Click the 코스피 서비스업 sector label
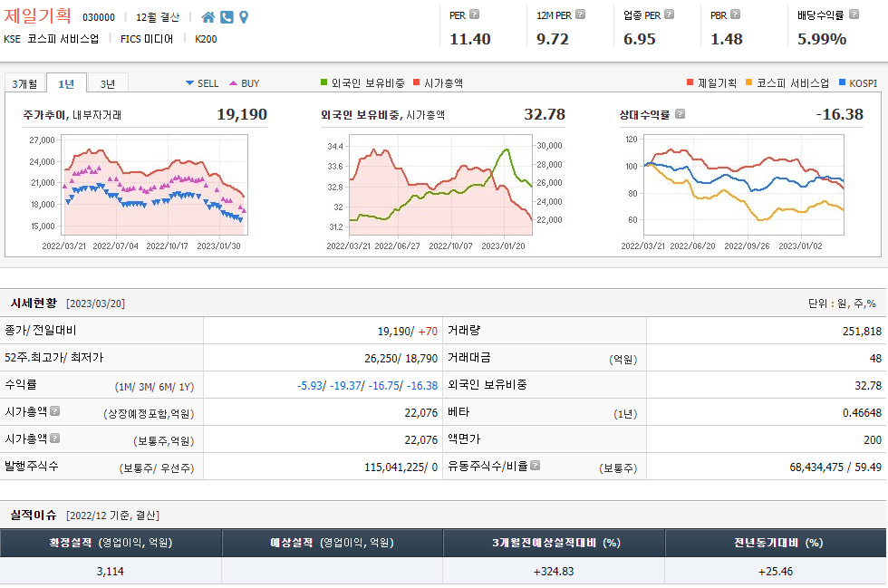888x588 pixels. point(63,39)
